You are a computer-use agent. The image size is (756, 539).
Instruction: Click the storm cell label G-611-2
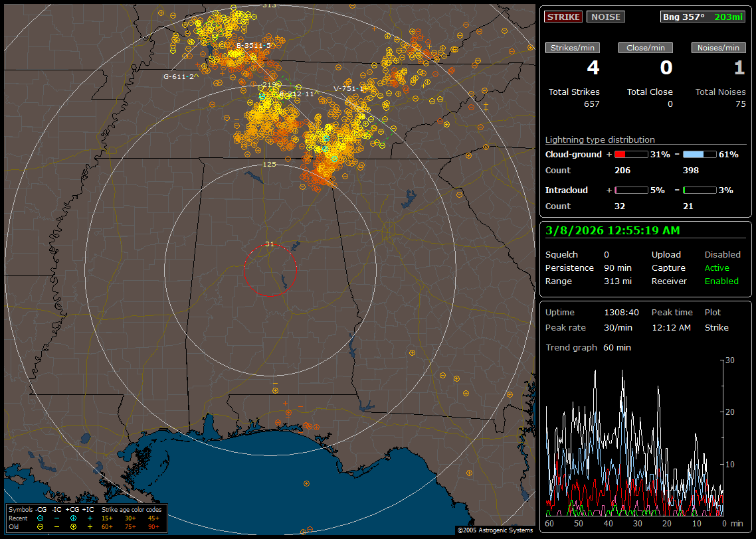pos(179,76)
